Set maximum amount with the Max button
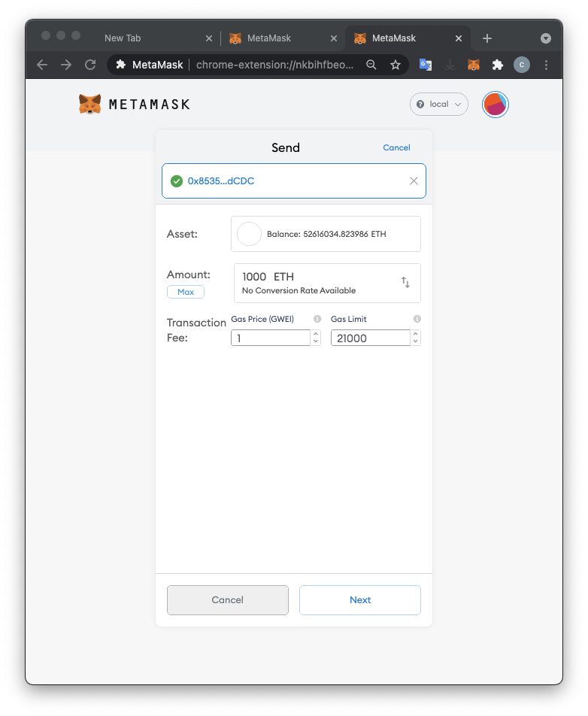The height and width of the screenshot is (716, 588). coord(185,292)
